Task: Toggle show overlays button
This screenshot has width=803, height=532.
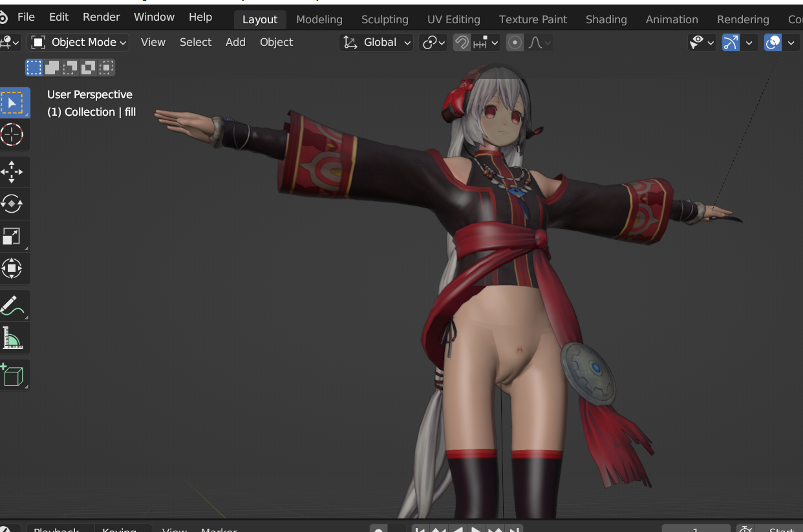Action: pyautogui.click(x=773, y=43)
